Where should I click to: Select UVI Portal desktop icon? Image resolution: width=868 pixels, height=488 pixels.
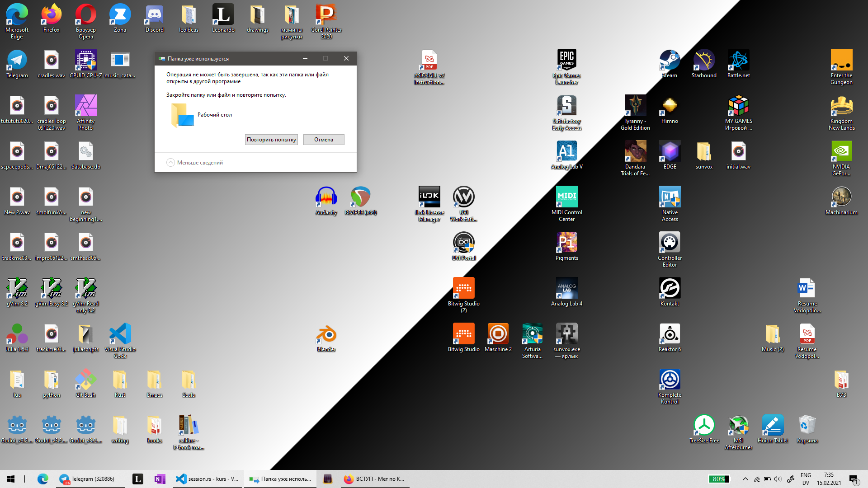click(464, 246)
